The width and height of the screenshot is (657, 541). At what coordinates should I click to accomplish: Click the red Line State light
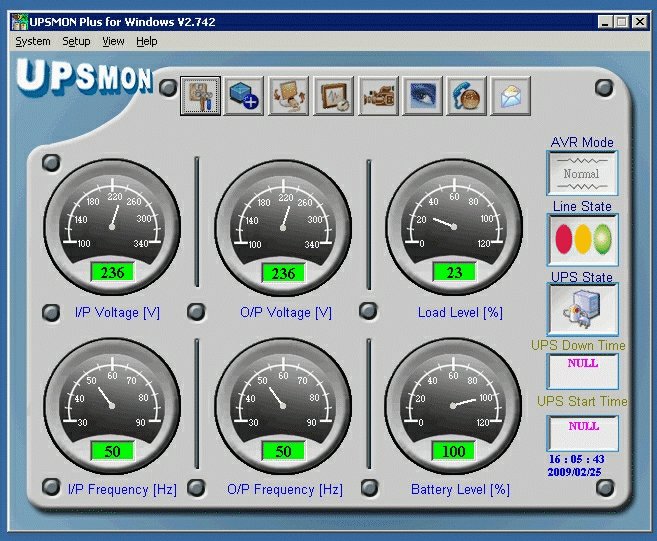coord(564,239)
